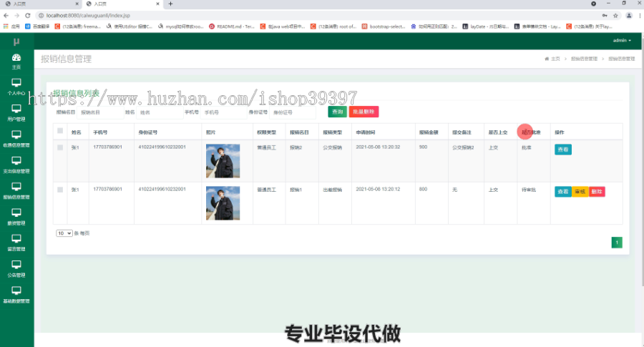This screenshot has width=644, height=347.
Task: Click the green 查询 button
Action: coord(337,112)
